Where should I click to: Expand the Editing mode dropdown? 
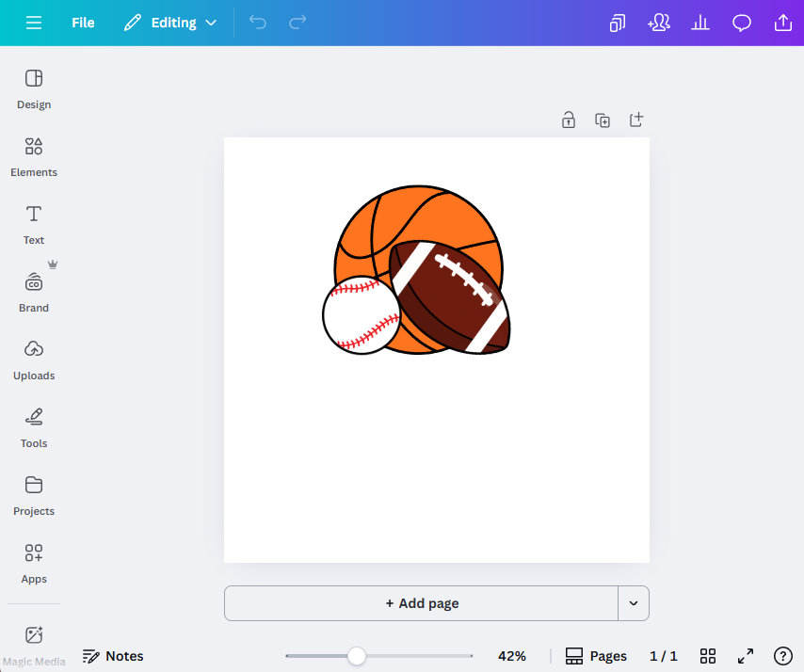click(170, 23)
